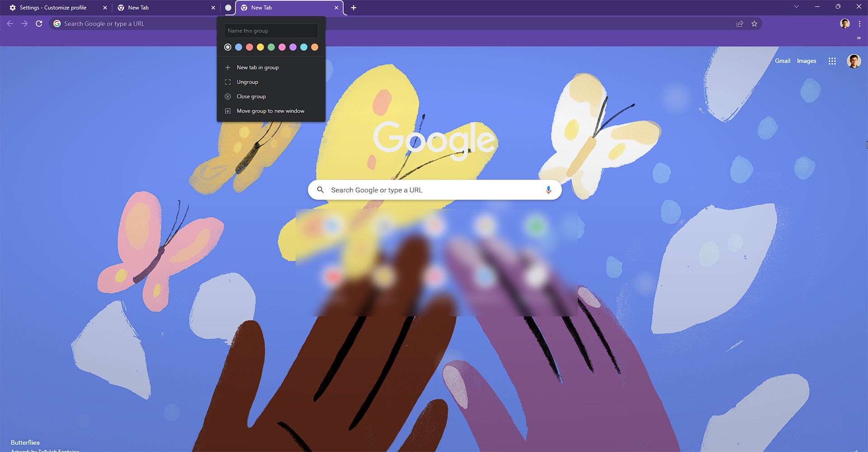Open the Images link
Viewport: 868px width, 452px height.
806,61
